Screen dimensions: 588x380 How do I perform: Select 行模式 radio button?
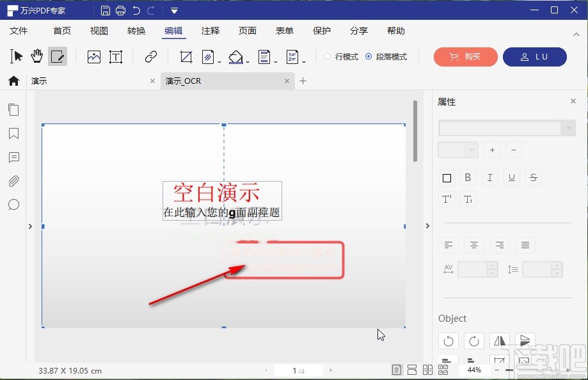coord(328,57)
